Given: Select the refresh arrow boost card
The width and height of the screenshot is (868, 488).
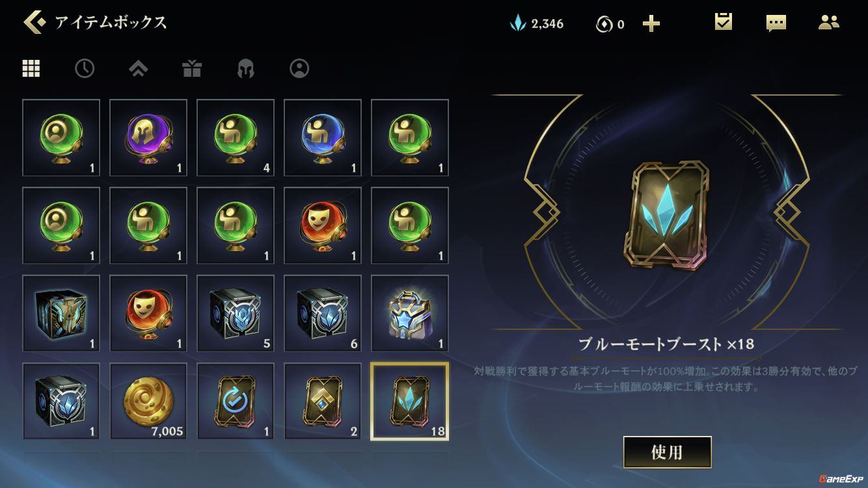Looking at the screenshot, I should [x=236, y=401].
